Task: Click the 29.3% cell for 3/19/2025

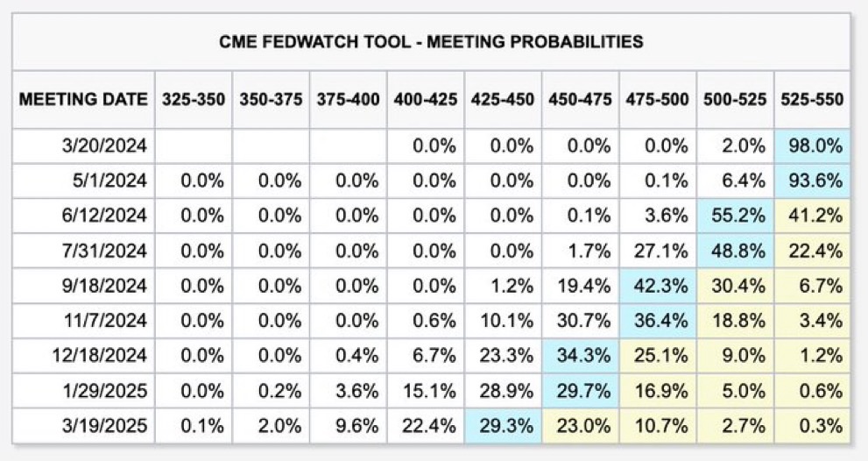Action: (504, 425)
